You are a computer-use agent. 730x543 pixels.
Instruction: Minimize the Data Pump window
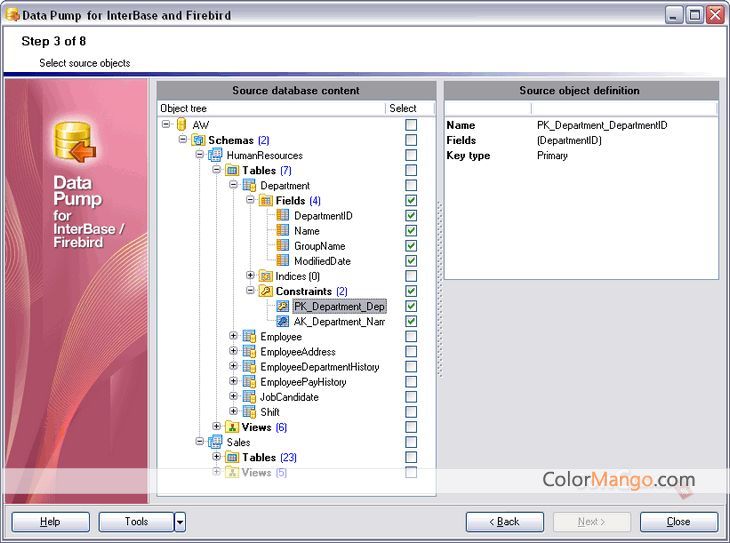coord(673,15)
